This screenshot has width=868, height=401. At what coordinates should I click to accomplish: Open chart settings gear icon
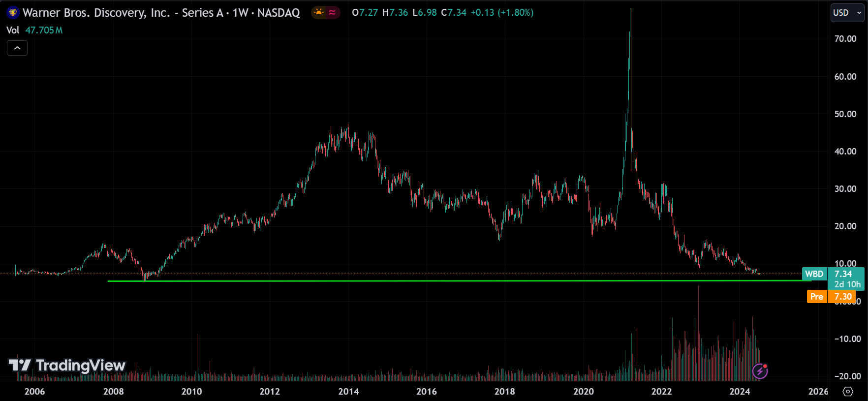coord(848,392)
